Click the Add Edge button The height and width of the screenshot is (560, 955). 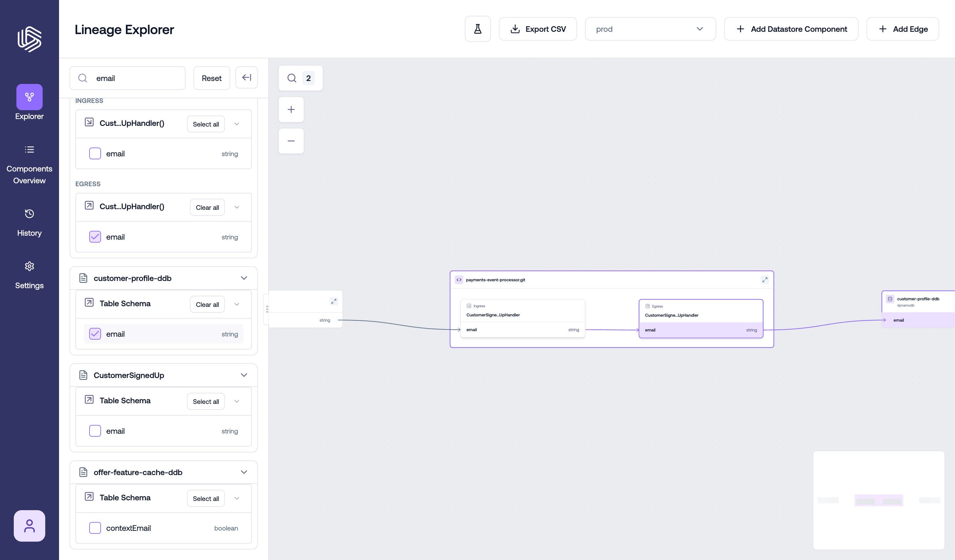point(903,29)
